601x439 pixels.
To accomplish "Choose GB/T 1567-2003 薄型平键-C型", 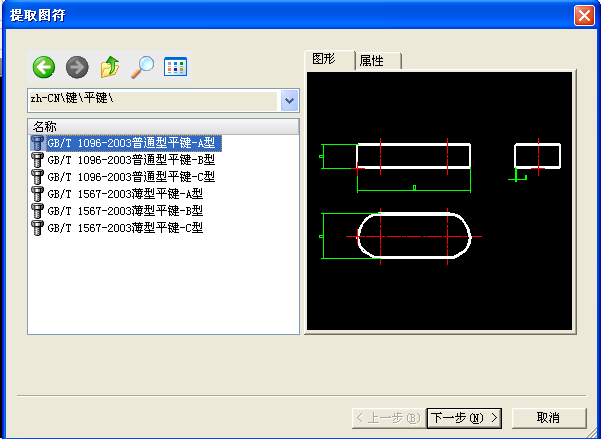I will 124,228.
